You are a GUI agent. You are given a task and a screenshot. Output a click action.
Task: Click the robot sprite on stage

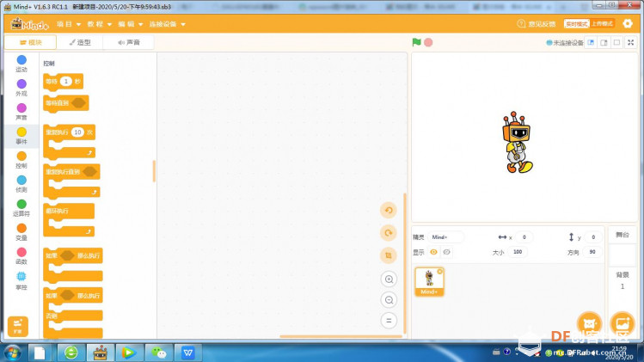(517, 142)
